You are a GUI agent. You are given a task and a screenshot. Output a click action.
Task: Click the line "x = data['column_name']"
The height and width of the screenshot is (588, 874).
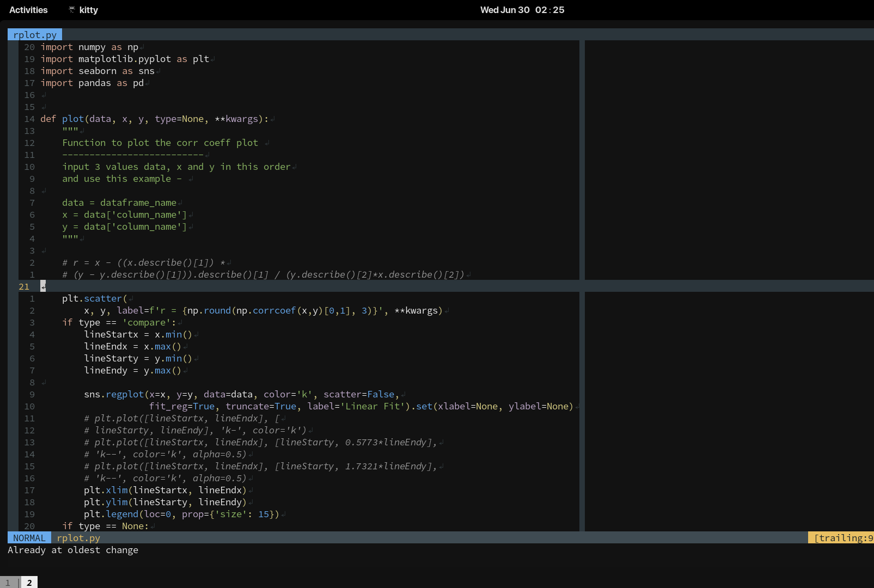tap(125, 215)
